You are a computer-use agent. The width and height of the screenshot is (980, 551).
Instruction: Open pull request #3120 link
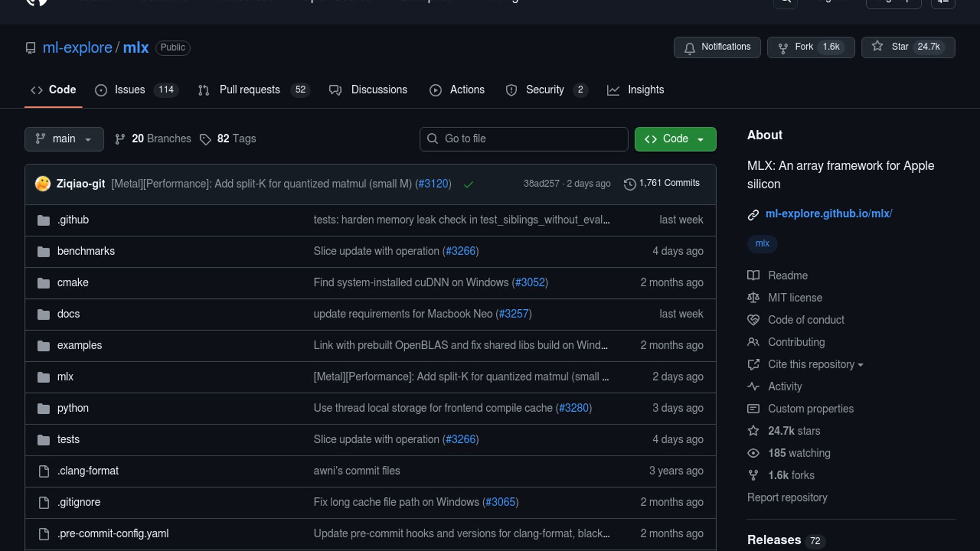[433, 184]
